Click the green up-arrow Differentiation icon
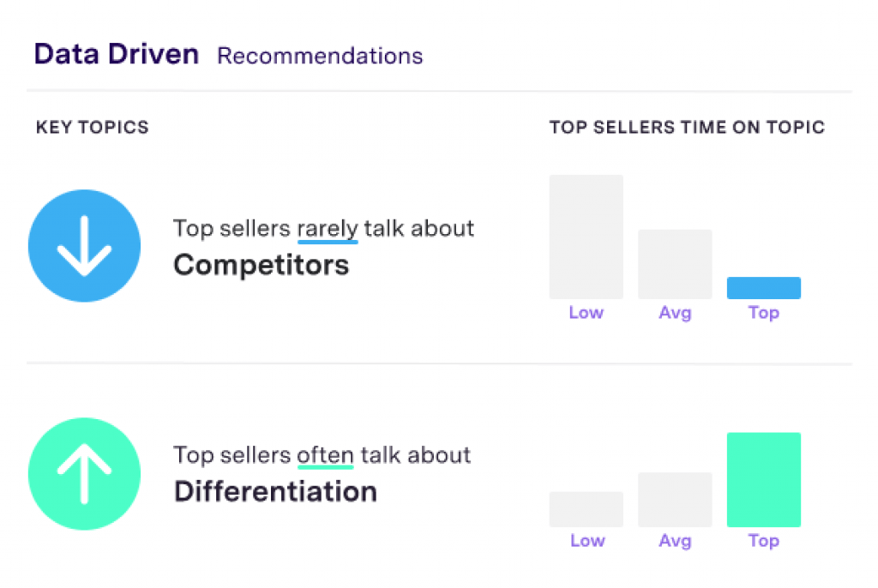Image resolution: width=878 pixels, height=588 pixels. click(84, 473)
